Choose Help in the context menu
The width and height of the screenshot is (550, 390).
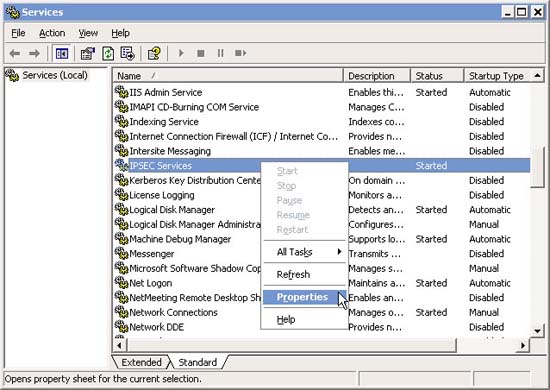(304, 320)
